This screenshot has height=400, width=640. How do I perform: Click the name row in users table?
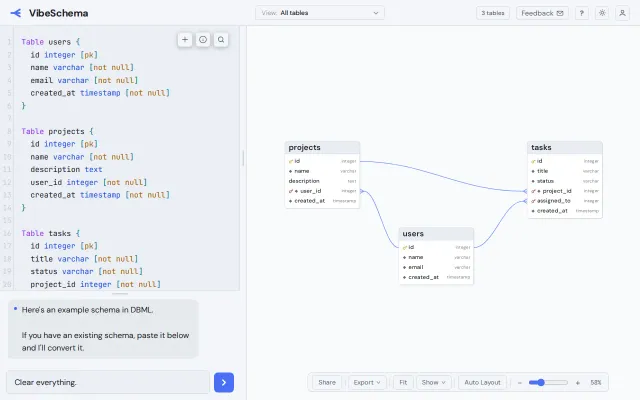436,257
